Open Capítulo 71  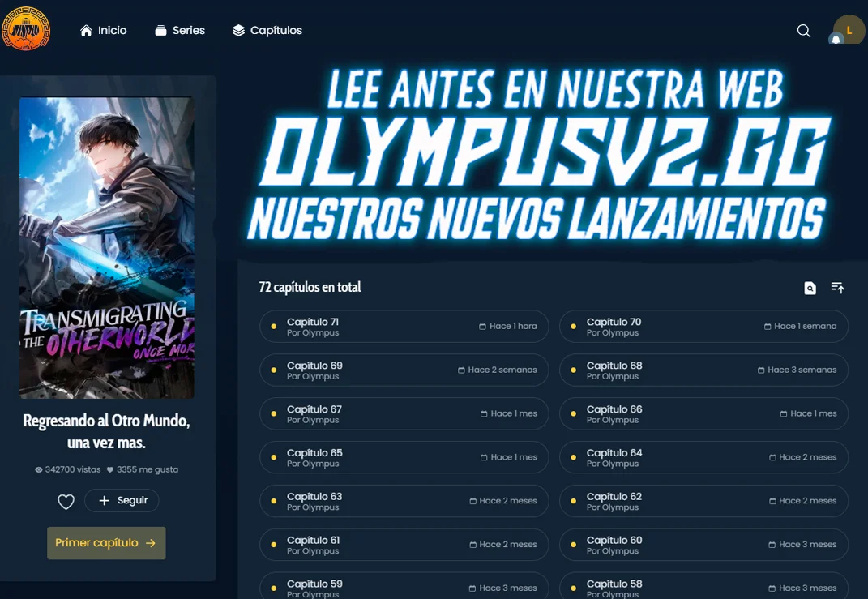(404, 327)
